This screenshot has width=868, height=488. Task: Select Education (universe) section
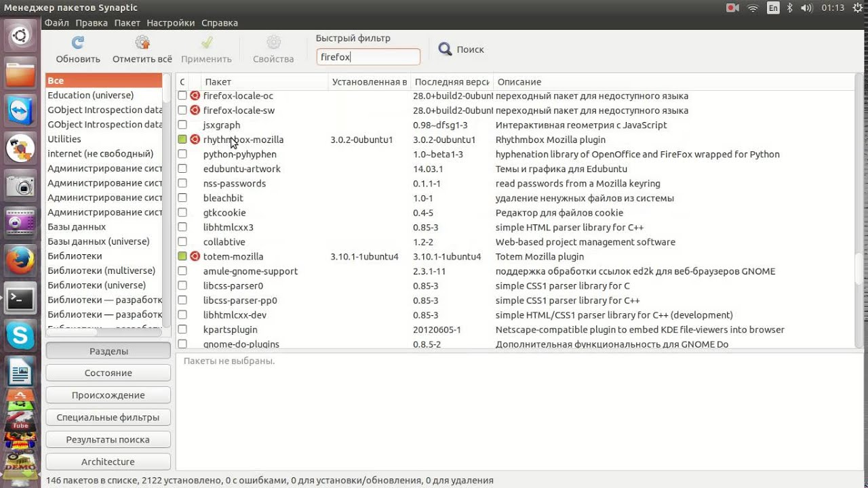104,95
